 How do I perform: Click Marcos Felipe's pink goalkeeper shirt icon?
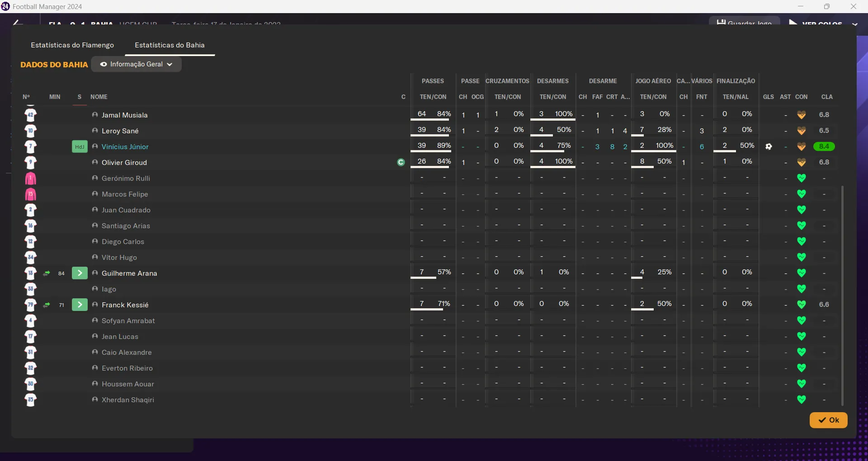(31, 194)
